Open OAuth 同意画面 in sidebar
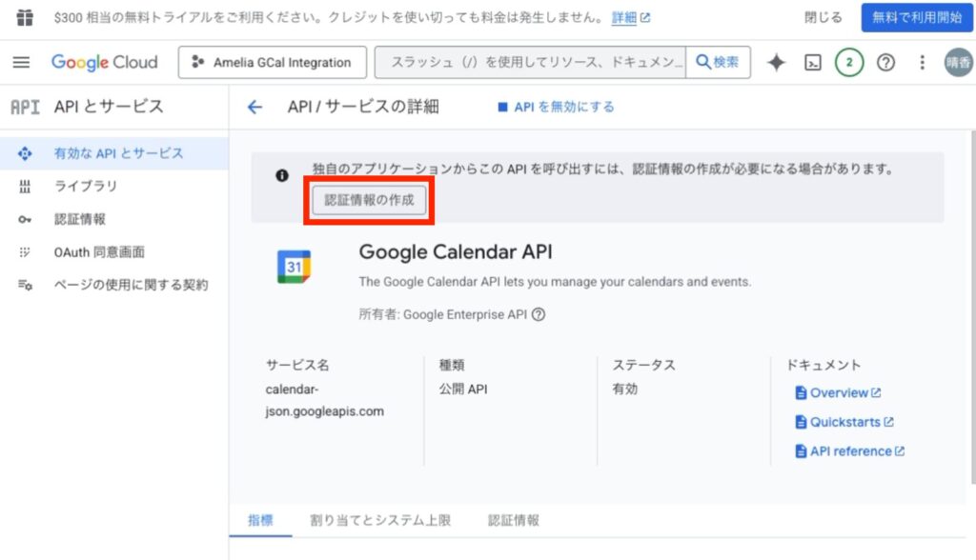Screen dimensions: 976x560 [x=99, y=252]
